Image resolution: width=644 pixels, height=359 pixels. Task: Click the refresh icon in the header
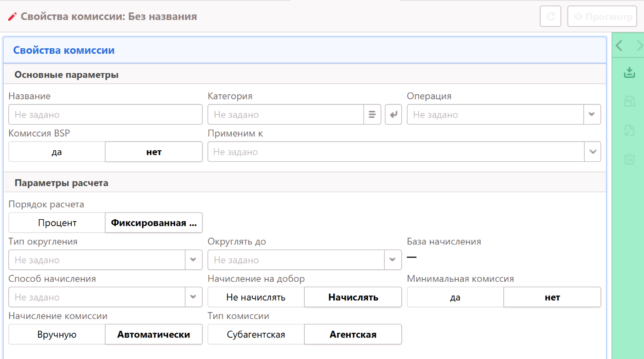point(550,17)
